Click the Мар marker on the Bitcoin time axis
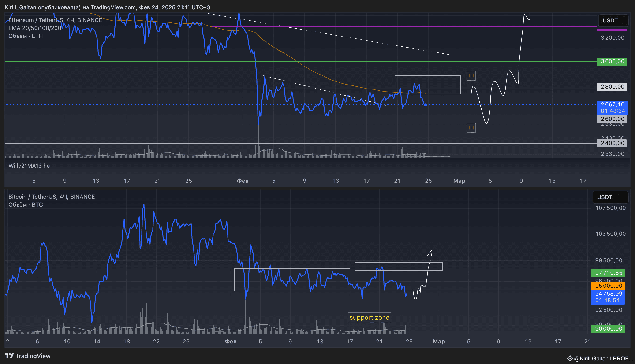The width and height of the screenshot is (635, 364). point(439,342)
